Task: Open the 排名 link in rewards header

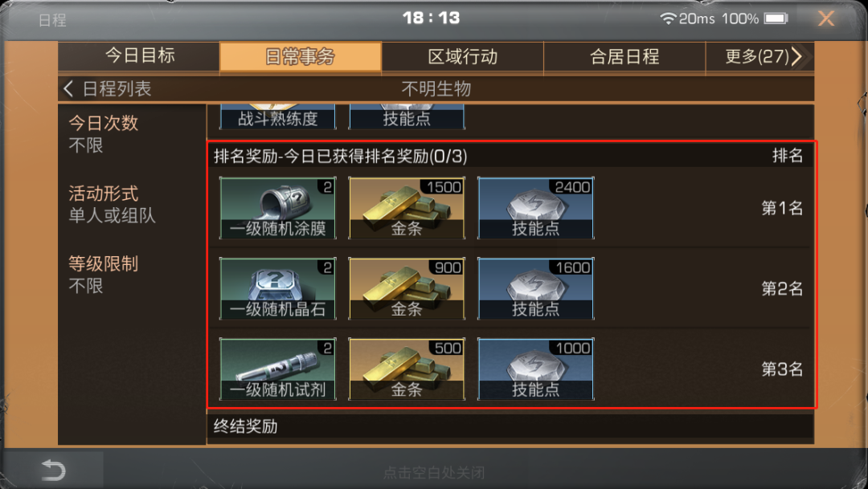Action: click(788, 156)
